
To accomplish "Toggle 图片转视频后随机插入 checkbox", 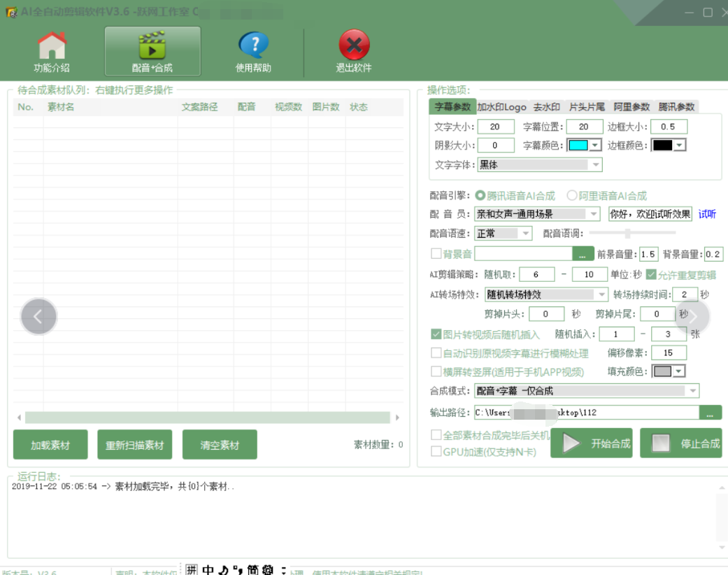I will click(436, 334).
